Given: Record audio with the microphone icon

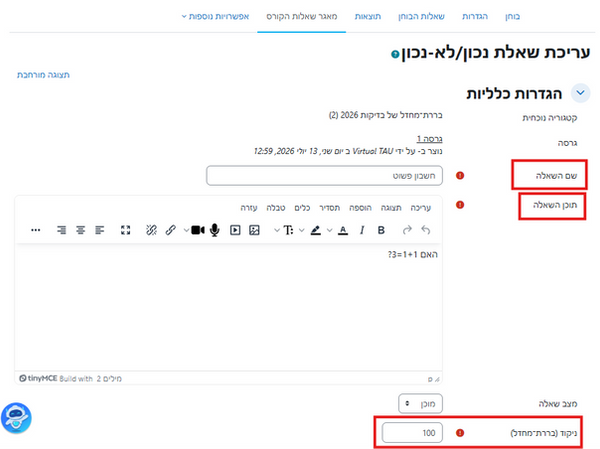Looking at the screenshot, I should pos(215,230).
